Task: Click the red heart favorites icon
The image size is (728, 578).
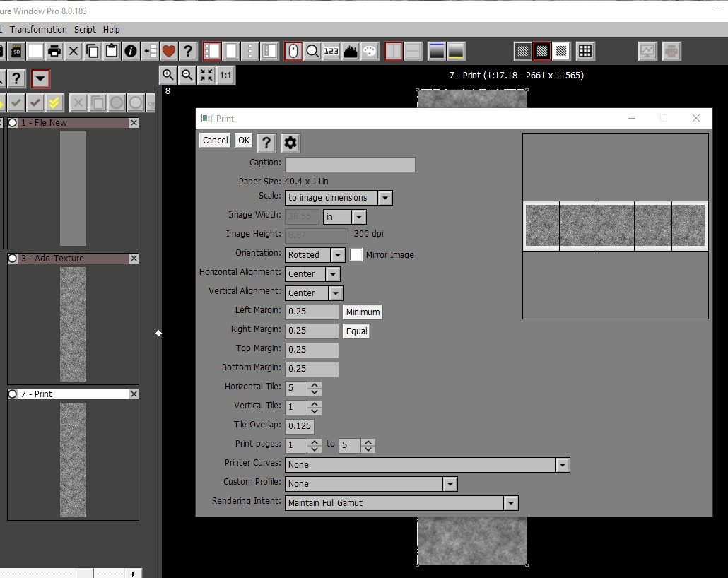Action: [x=168, y=51]
